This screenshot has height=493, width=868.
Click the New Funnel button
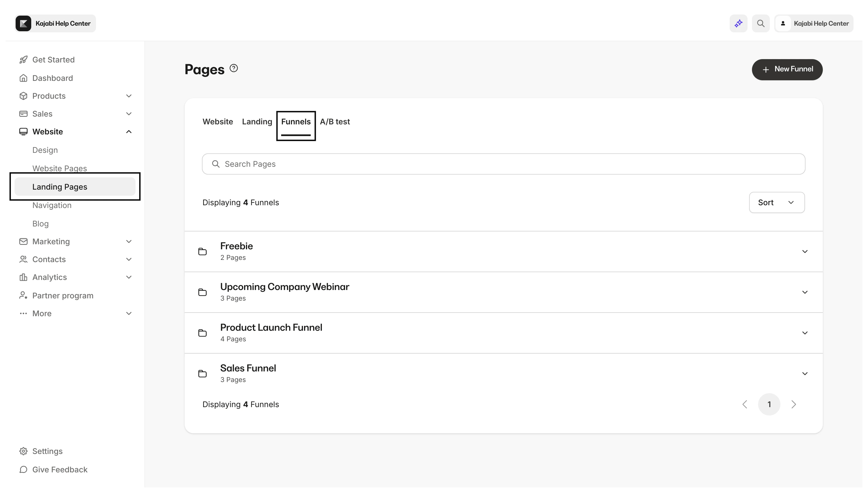pyautogui.click(x=787, y=69)
